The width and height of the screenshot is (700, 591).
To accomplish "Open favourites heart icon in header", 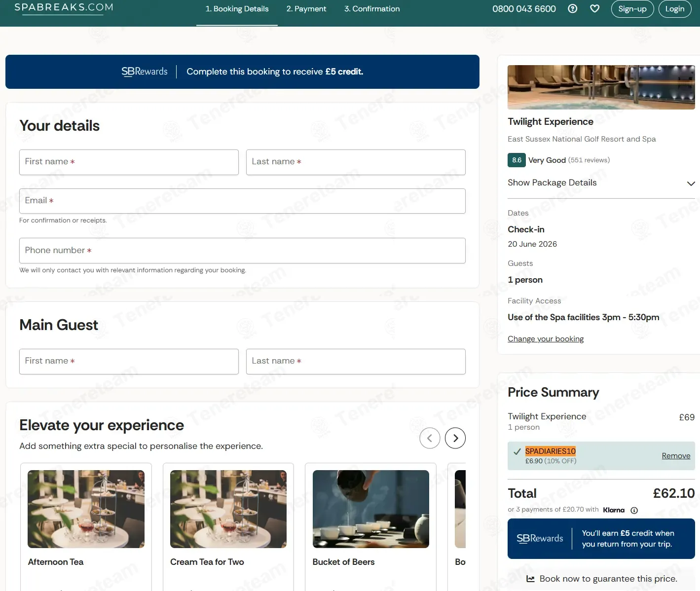I will tap(595, 8).
